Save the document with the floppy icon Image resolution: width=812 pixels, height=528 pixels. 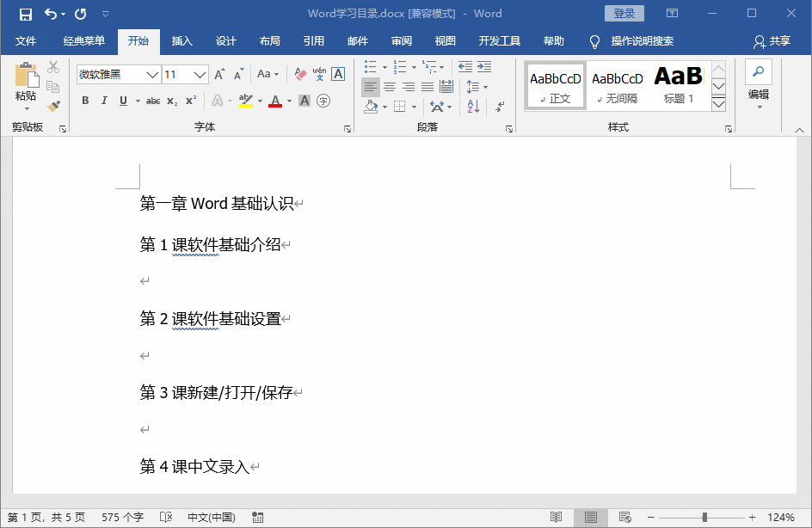click(26, 14)
